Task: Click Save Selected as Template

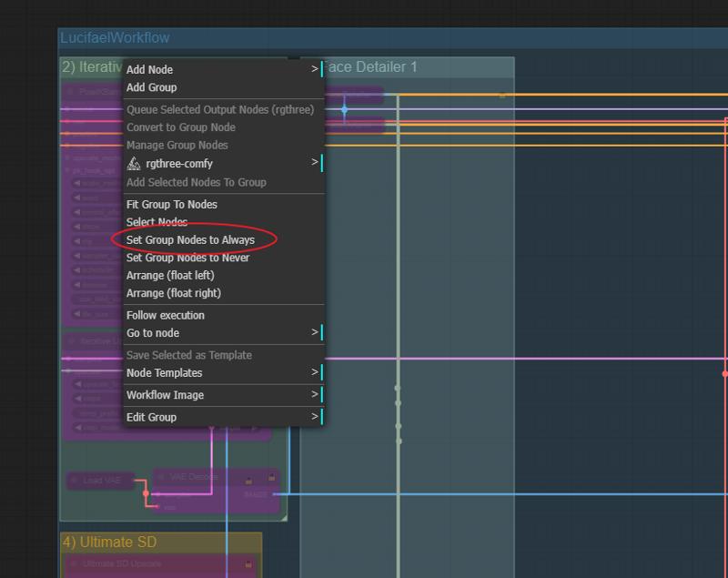Action: [224, 355]
